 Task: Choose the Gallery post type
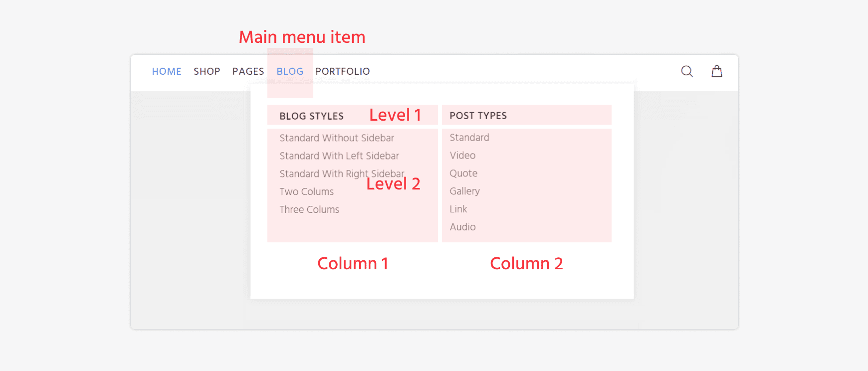tap(464, 191)
